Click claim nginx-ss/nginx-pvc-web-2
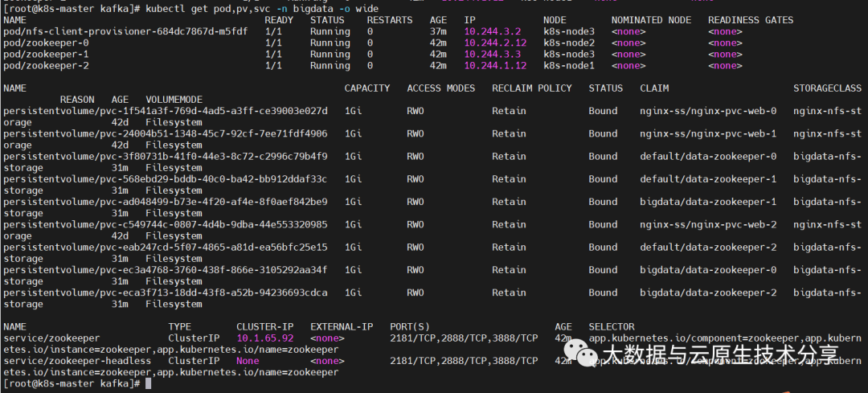 [x=708, y=225]
